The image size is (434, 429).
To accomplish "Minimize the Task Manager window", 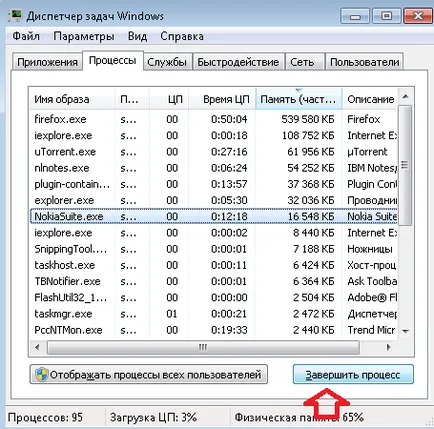I will point(355,16).
